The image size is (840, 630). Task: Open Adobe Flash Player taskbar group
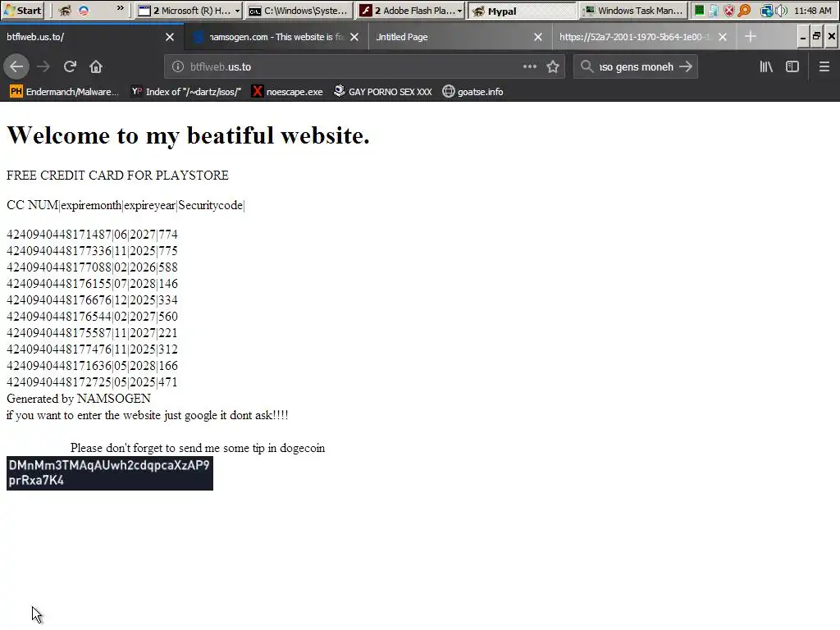(411, 10)
